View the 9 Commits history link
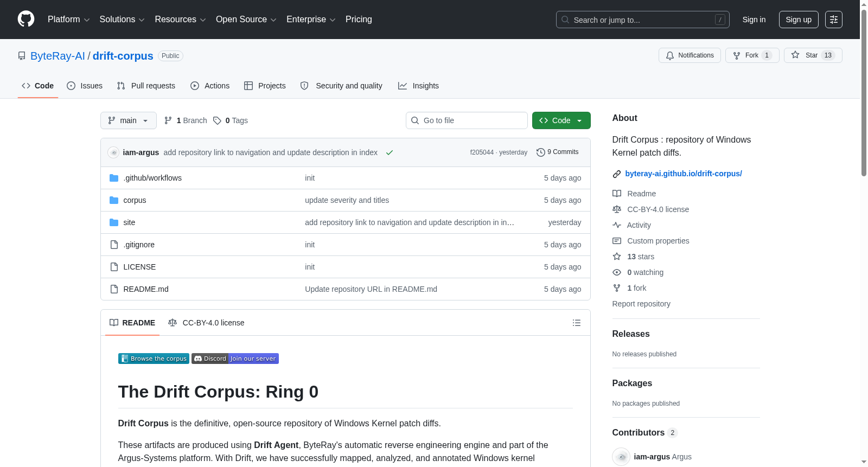868x467 pixels. [558, 152]
